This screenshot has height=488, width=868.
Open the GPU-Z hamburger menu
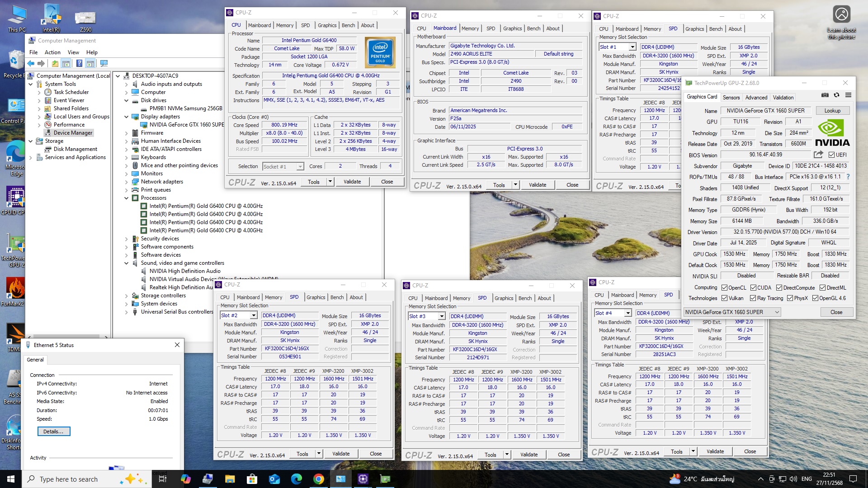[x=848, y=95]
